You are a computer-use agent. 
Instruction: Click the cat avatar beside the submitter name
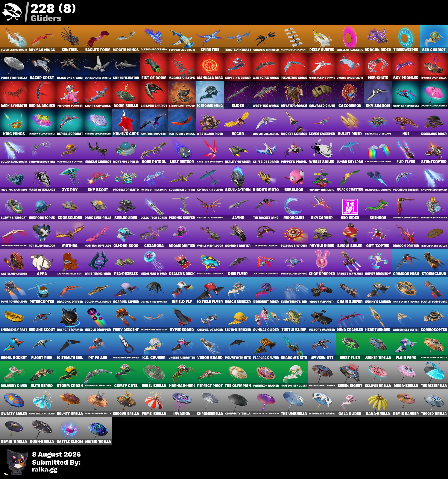coord(16,462)
